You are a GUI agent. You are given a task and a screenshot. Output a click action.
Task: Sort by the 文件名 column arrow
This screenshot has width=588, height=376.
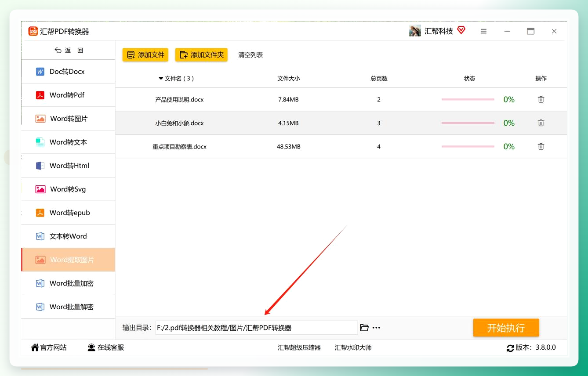click(161, 79)
